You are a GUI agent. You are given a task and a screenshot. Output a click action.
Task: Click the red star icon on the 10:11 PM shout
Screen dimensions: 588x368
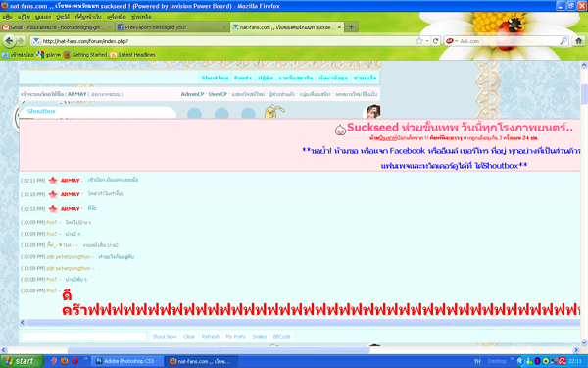pyautogui.click(x=53, y=181)
